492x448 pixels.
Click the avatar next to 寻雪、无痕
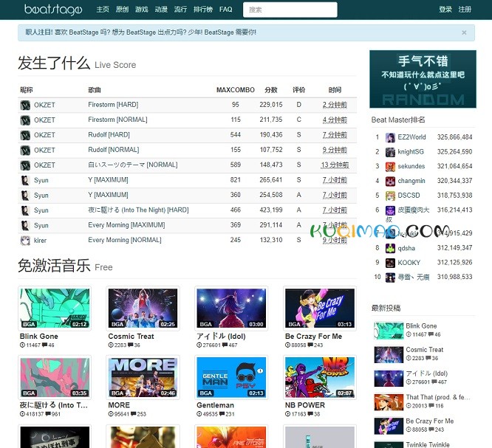click(x=390, y=278)
